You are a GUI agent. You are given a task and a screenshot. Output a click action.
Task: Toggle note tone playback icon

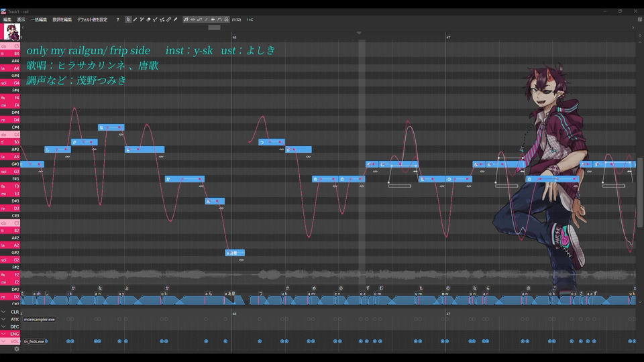(x=186, y=19)
